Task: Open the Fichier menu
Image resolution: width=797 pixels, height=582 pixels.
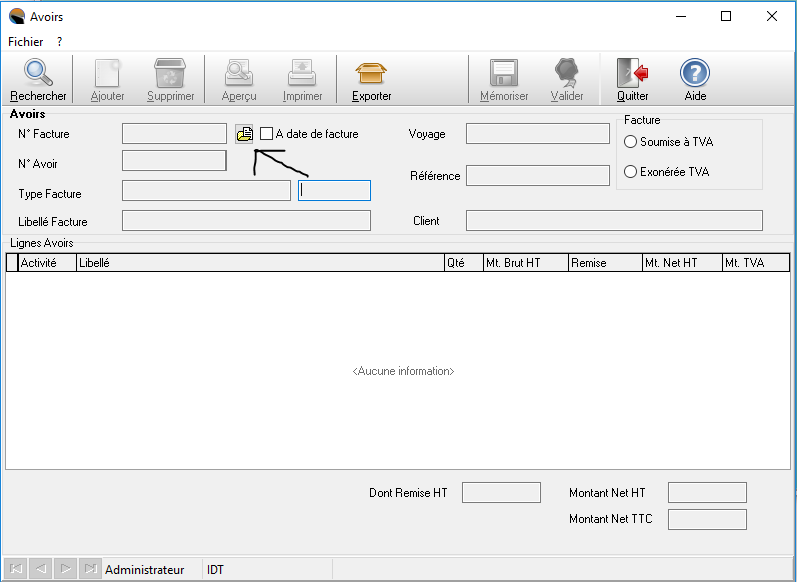Action: [x=26, y=42]
